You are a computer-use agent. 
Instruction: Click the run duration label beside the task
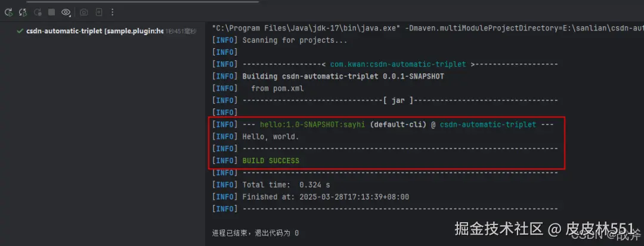[180, 31]
